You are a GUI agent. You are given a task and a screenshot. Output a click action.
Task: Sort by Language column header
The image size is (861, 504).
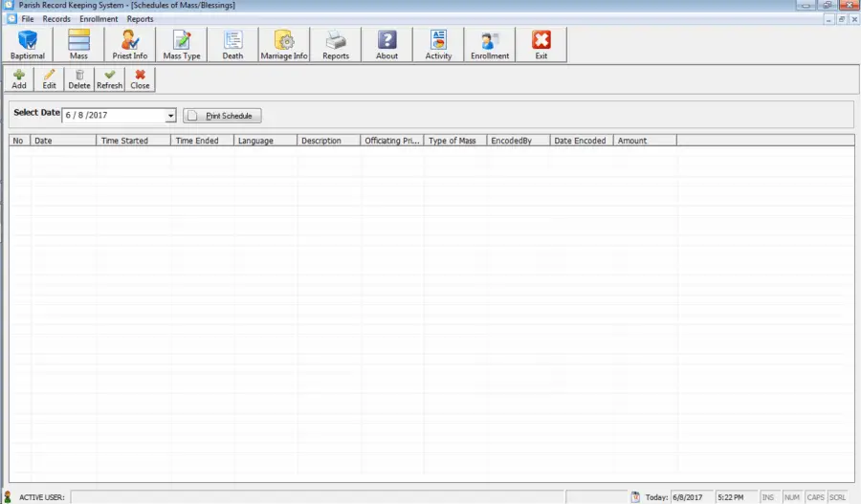265,141
